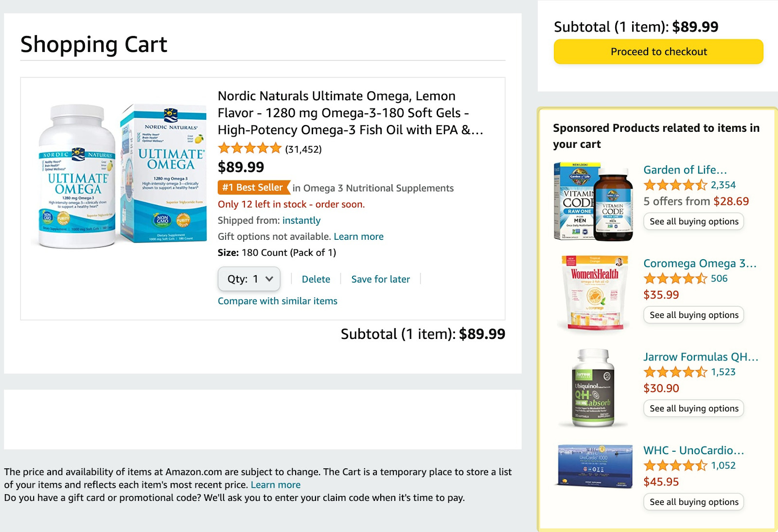Viewport: 778px width, 532px height.
Task: Click Proceed to checkout
Action: pos(658,52)
